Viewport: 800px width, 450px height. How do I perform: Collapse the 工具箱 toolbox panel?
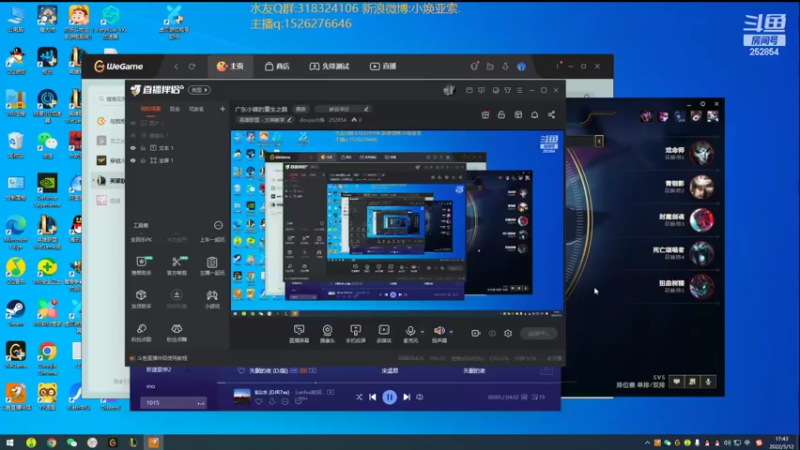coord(218,225)
